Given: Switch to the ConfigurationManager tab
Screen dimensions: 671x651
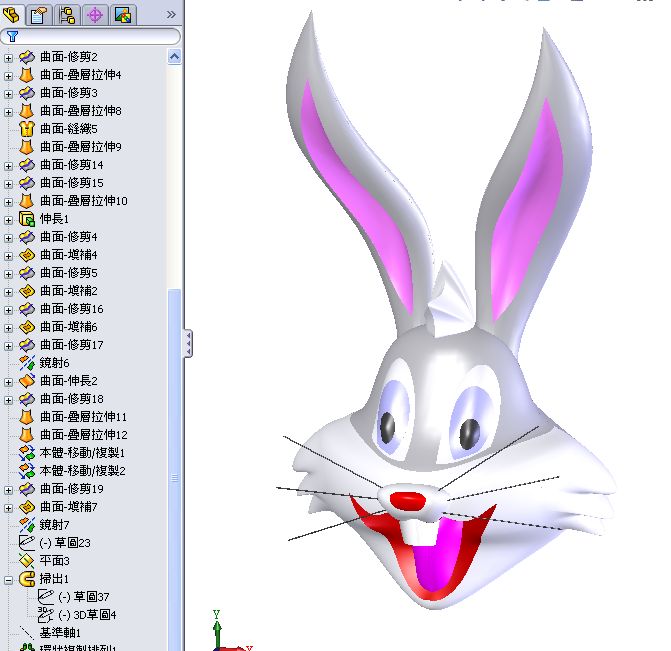Looking at the screenshot, I should pos(67,15).
